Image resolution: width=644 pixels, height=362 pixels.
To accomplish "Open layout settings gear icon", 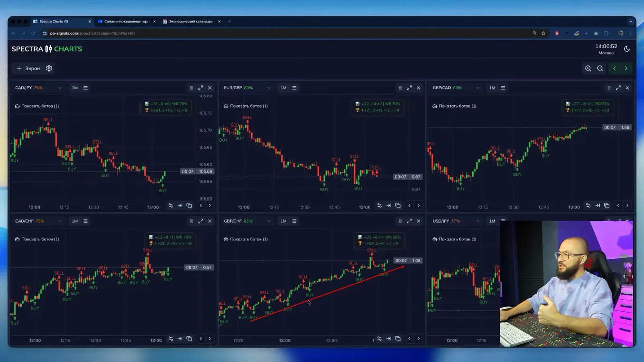I will (x=49, y=68).
